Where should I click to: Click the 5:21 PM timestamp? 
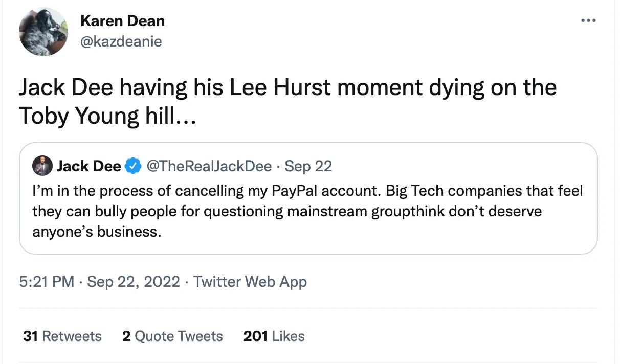click(47, 282)
